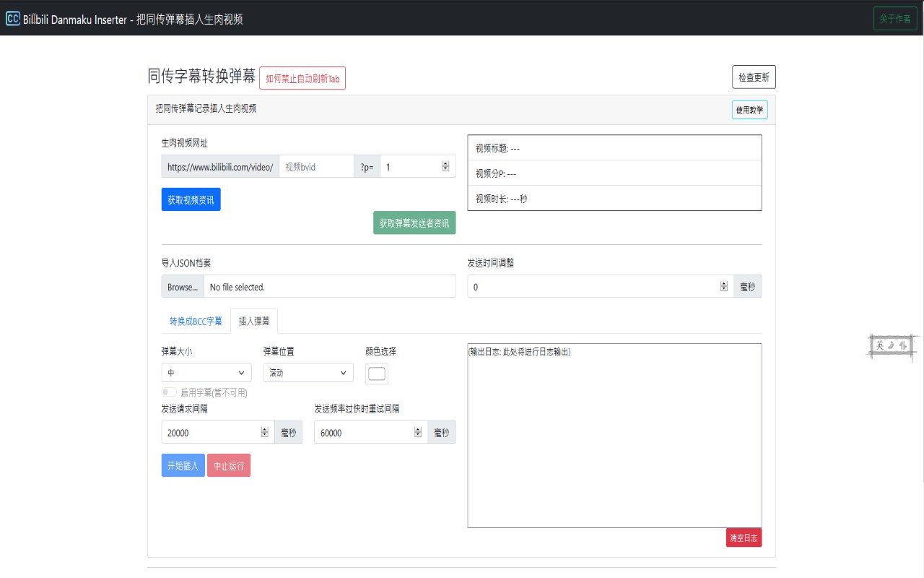Select the 英 icon in the floating translation widget
The width and height of the screenshot is (924, 578).
click(x=880, y=345)
